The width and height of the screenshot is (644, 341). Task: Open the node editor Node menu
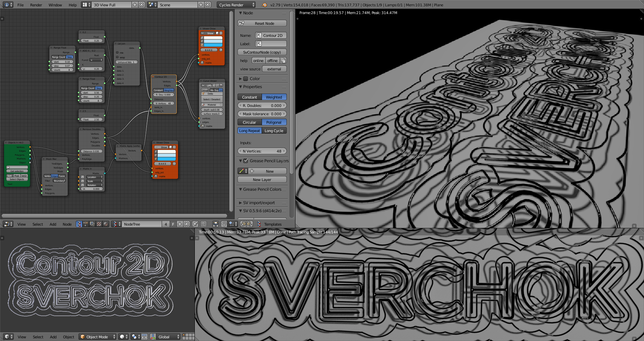click(x=67, y=224)
